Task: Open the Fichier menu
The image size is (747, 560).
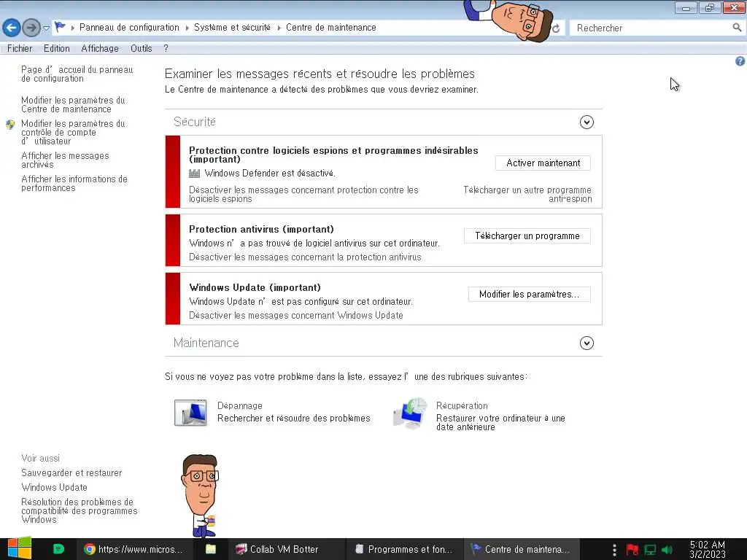Action: pyautogui.click(x=20, y=49)
